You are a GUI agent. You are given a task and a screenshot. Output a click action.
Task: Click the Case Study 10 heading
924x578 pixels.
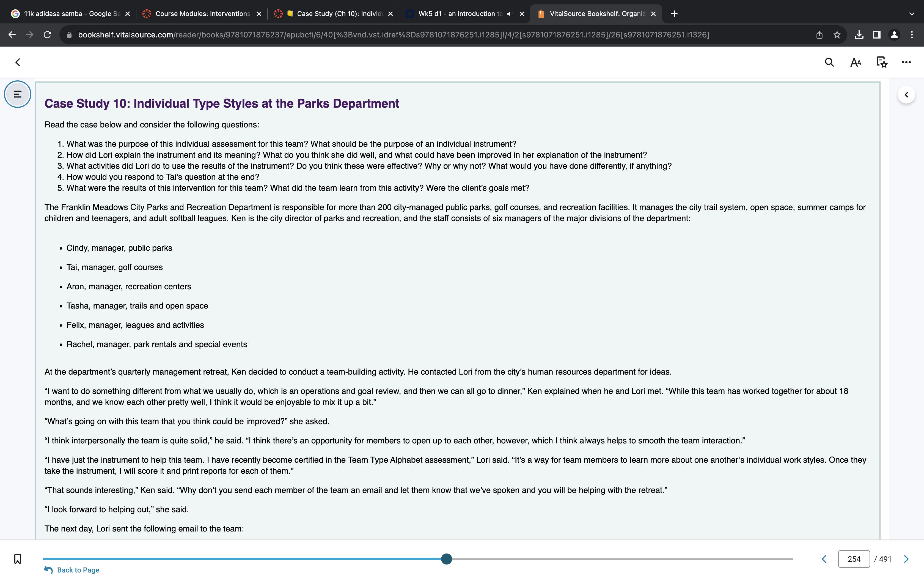(222, 103)
